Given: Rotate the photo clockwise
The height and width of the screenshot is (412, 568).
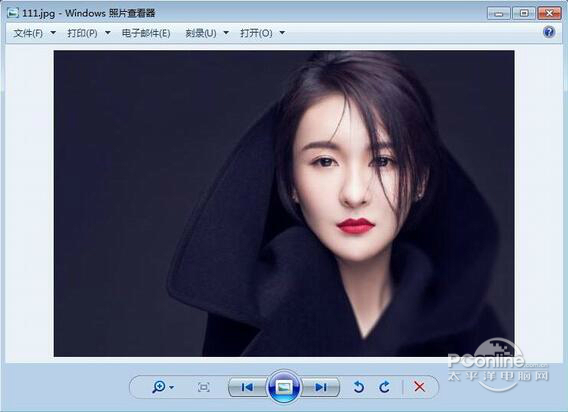Looking at the screenshot, I should [385, 387].
